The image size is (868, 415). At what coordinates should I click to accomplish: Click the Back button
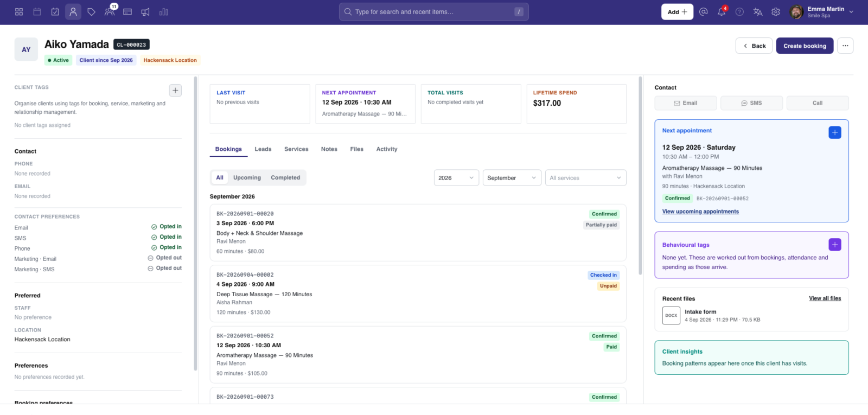[754, 46]
